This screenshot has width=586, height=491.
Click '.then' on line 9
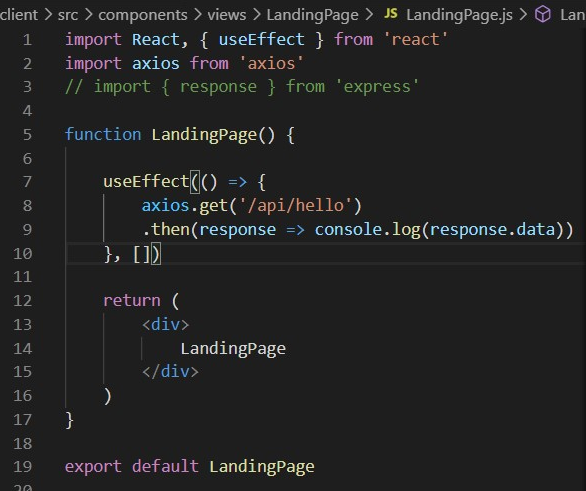(x=166, y=229)
